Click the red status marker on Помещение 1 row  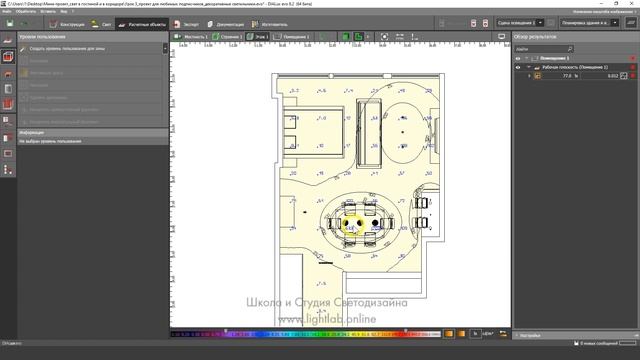633,58
